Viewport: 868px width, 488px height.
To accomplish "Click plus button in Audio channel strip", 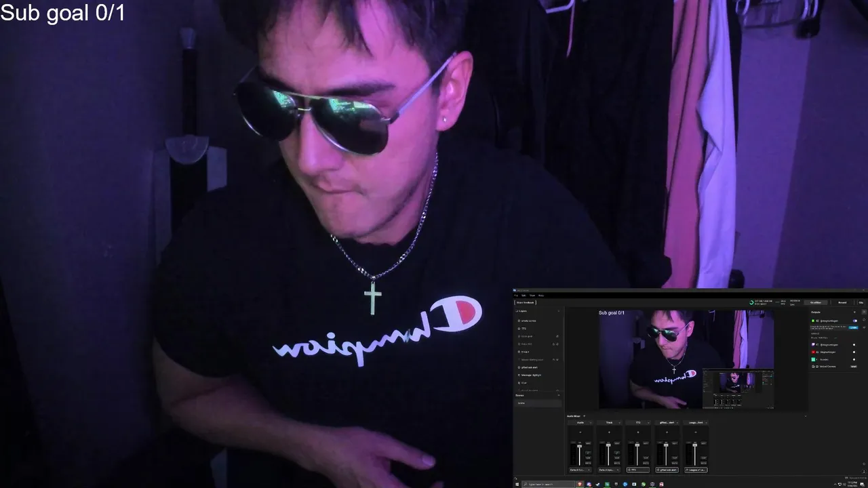I will pyautogui.click(x=580, y=432).
